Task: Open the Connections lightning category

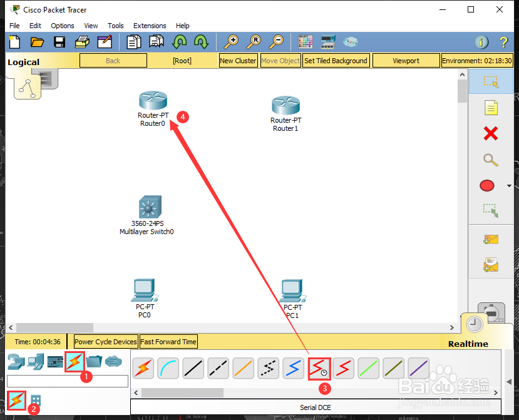Action: [x=75, y=362]
